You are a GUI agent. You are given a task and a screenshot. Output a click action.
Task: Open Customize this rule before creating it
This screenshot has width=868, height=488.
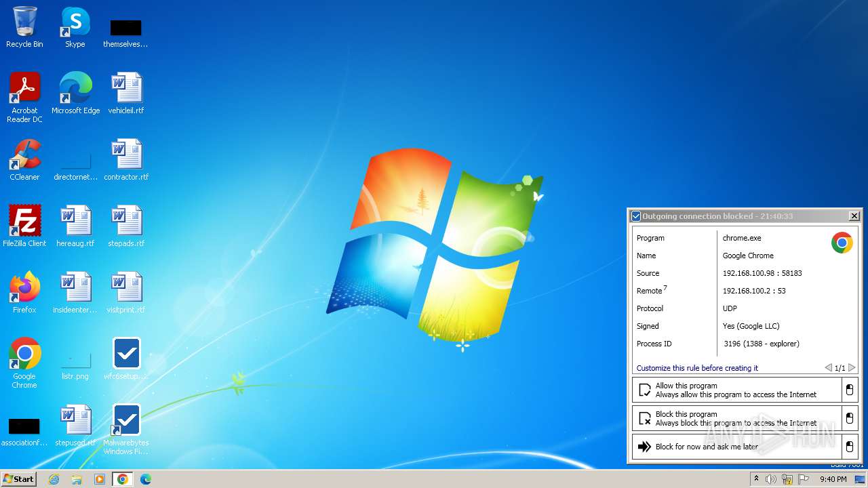697,368
